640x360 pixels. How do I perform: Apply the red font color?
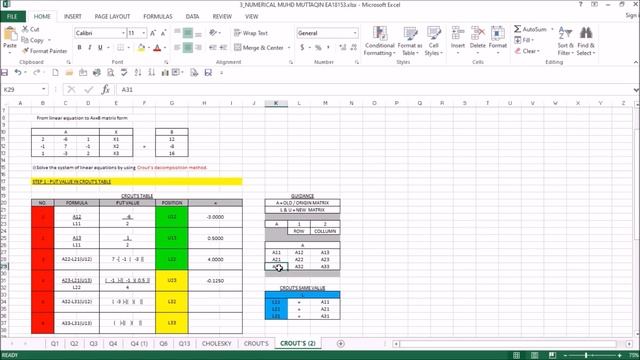coord(157,48)
